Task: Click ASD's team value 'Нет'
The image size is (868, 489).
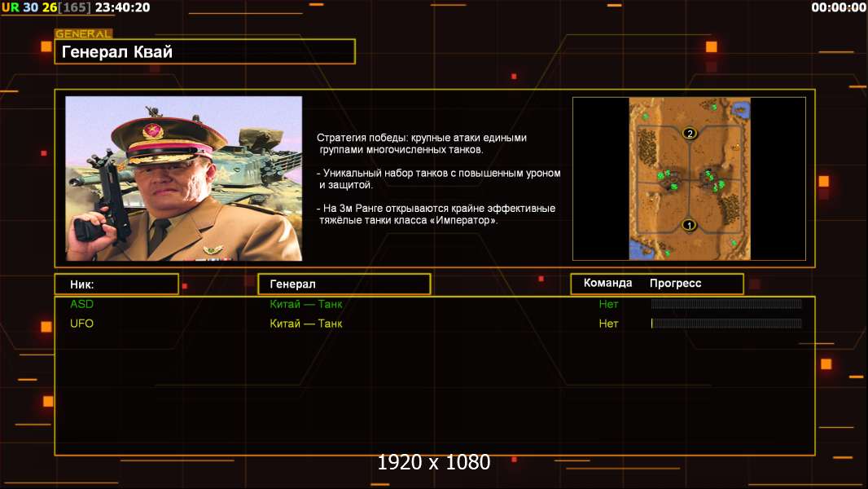Action: coord(608,304)
